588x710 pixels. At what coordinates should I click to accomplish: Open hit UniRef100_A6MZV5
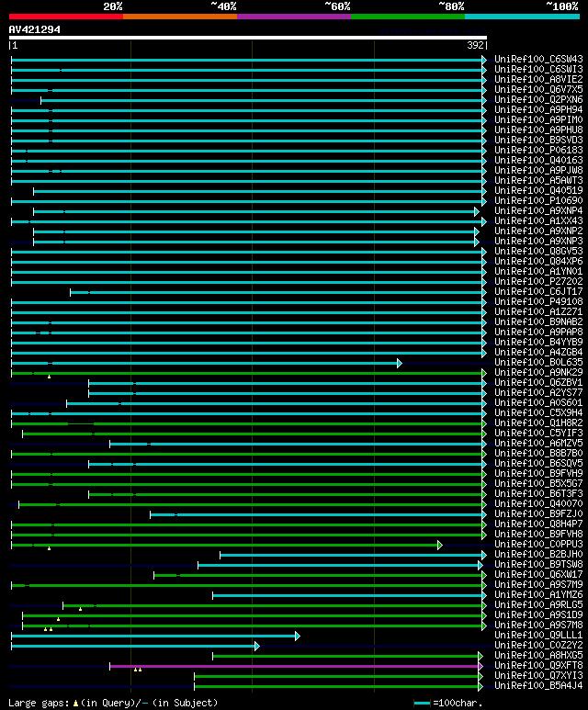coord(538,444)
